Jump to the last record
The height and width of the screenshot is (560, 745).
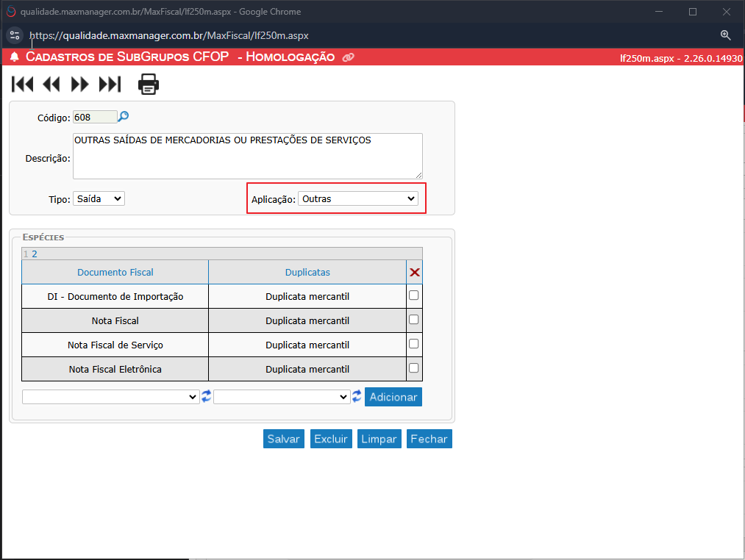pos(110,85)
